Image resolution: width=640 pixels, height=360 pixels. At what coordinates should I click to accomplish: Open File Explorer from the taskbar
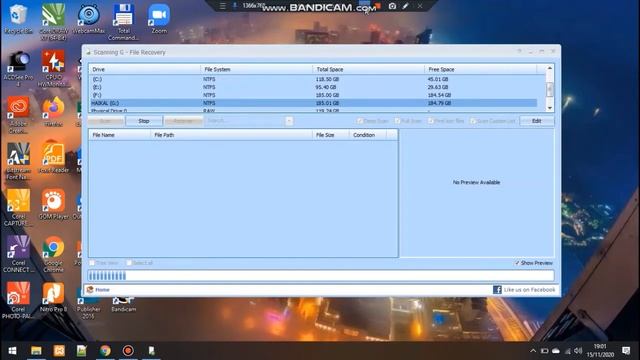36,351
